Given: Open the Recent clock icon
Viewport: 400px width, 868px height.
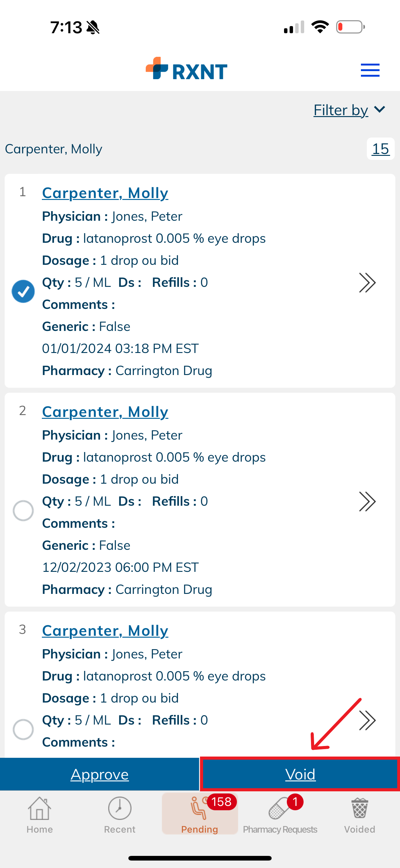Looking at the screenshot, I should [119, 808].
